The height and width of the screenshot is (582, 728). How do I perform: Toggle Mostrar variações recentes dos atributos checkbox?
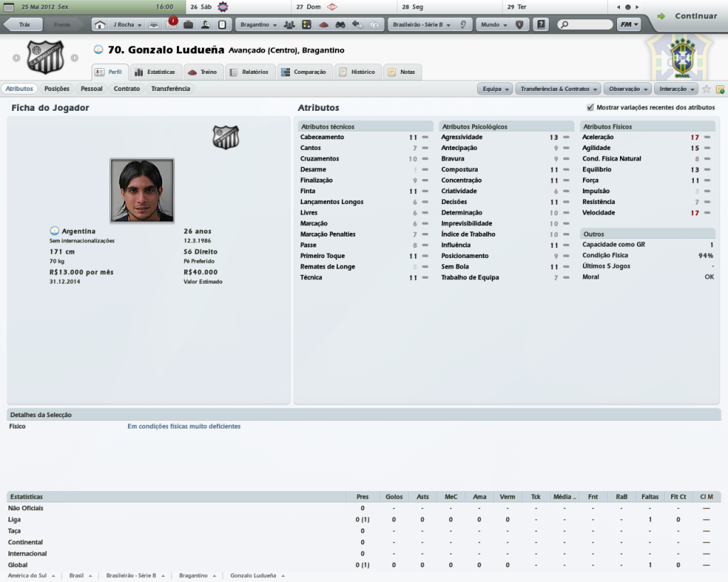[x=590, y=107]
